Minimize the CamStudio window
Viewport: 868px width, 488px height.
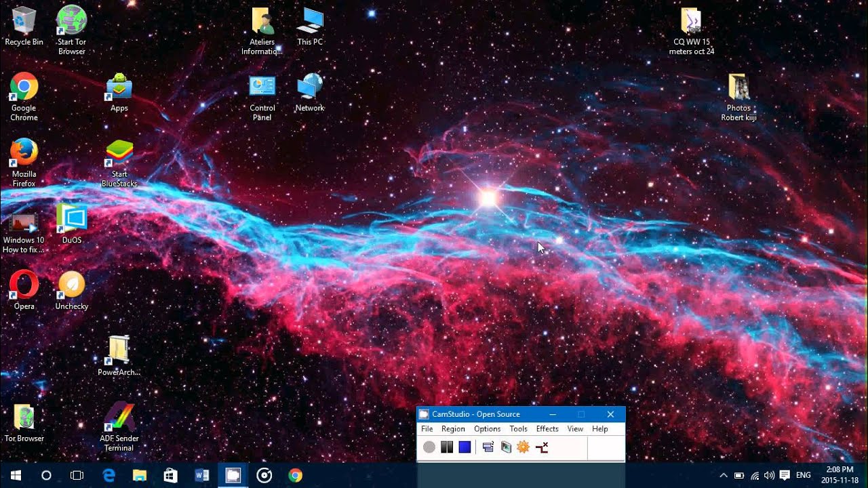point(553,414)
